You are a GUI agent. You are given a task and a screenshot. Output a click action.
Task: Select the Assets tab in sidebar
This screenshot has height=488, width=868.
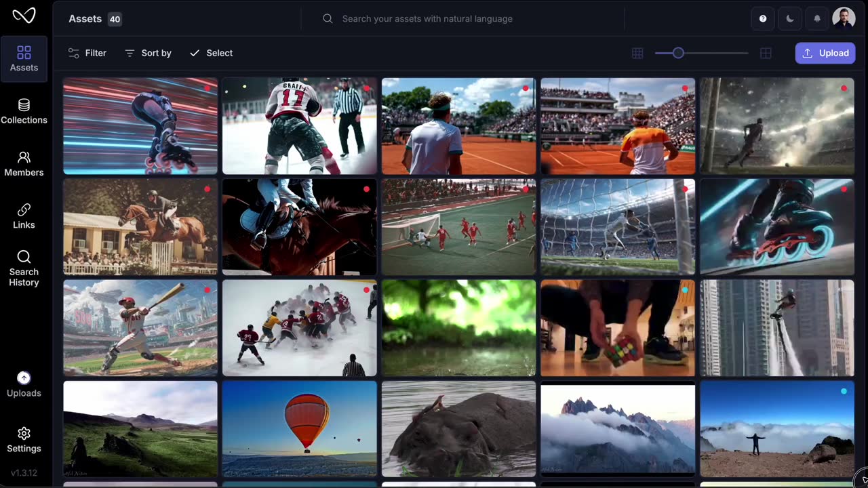tap(24, 60)
